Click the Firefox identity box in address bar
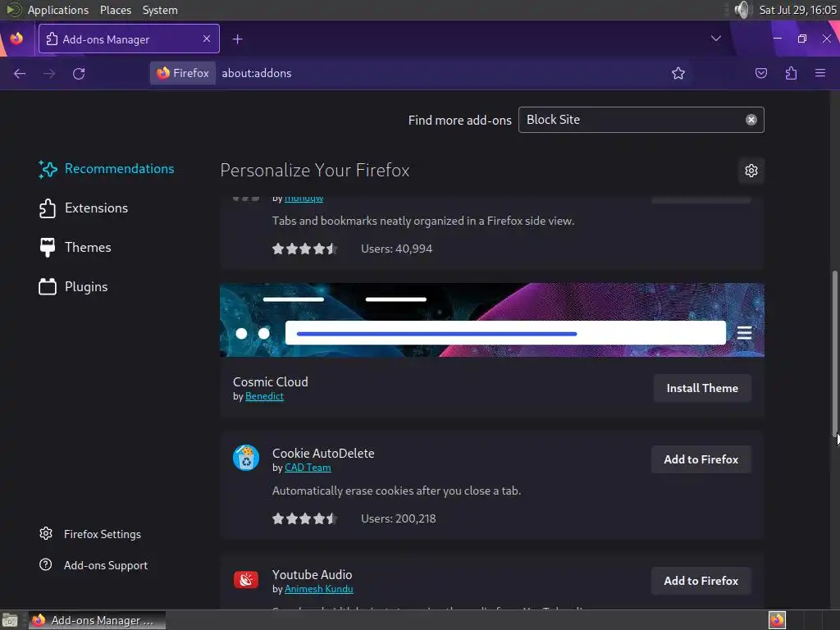The width and height of the screenshot is (840, 630). point(183,73)
